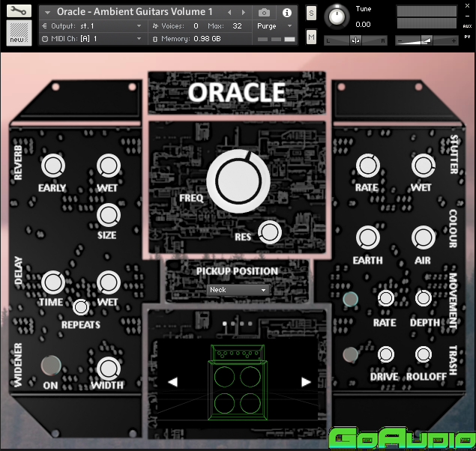The height and width of the screenshot is (451, 476).
Task: Toggle the AUX view button
Action: (x=467, y=26)
